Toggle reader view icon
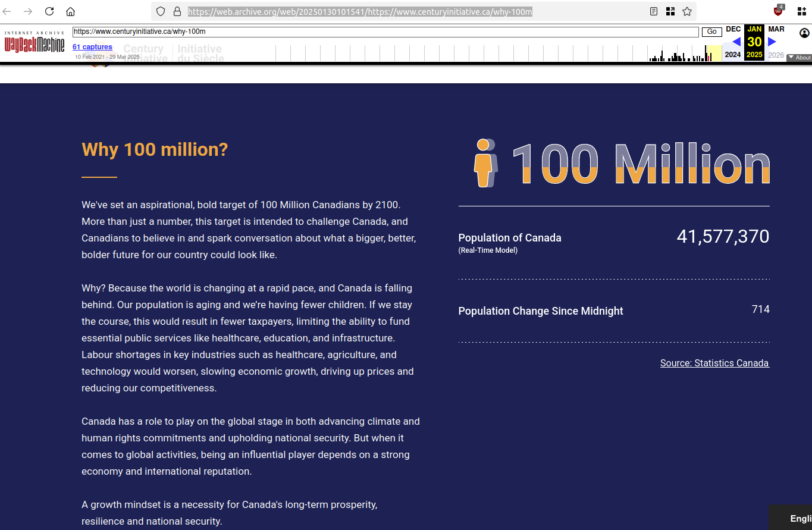The height and width of the screenshot is (530, 812). tap(654, 11)
